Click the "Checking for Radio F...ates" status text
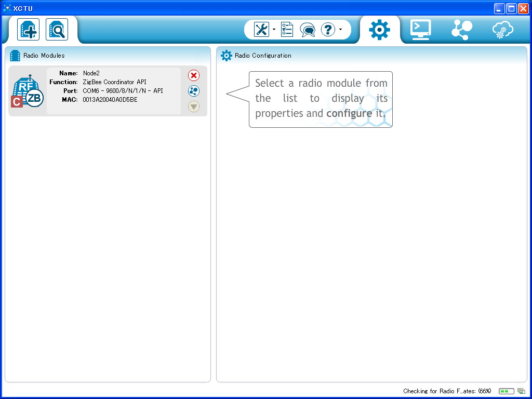The image size is (532, 399). point(447,391)
